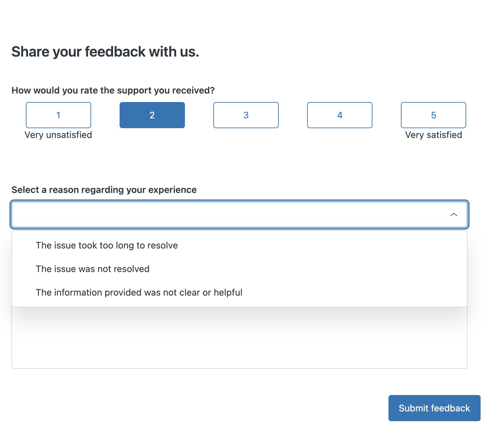
Task: Choose rating 3 for support received
Action: tap(246, 115)
